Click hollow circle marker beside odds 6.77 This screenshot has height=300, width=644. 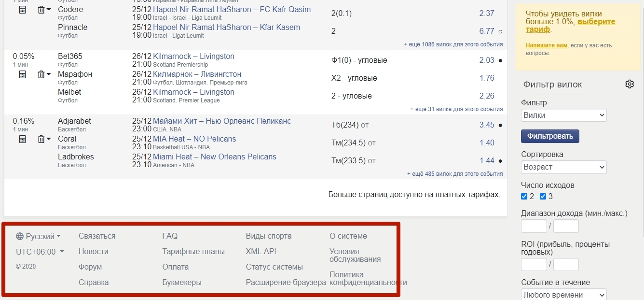click(x=500, y=31)
